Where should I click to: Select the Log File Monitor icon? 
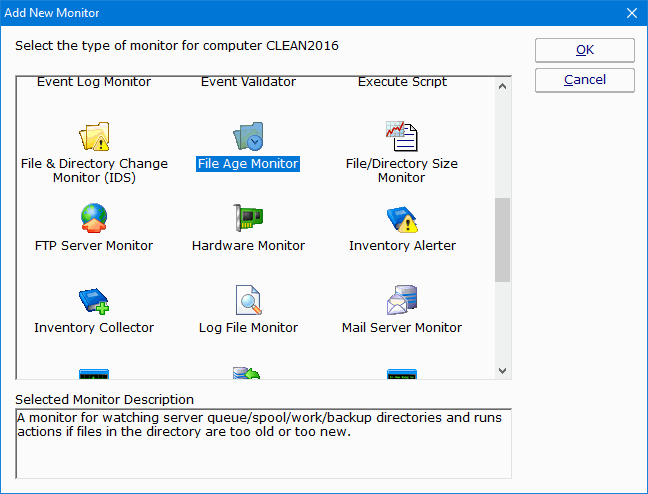click(248, 299)
